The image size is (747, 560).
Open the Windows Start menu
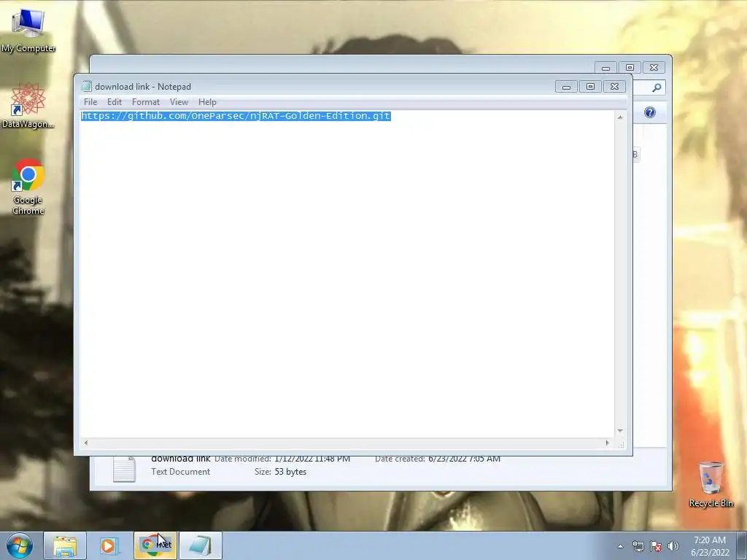coord(19,545)
